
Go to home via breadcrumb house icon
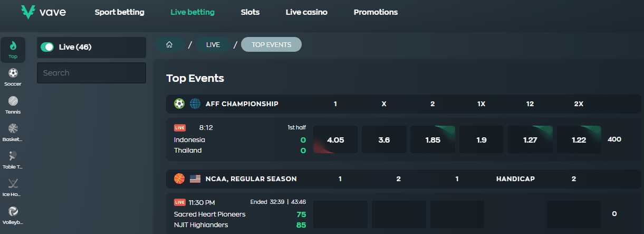(170, 45)
